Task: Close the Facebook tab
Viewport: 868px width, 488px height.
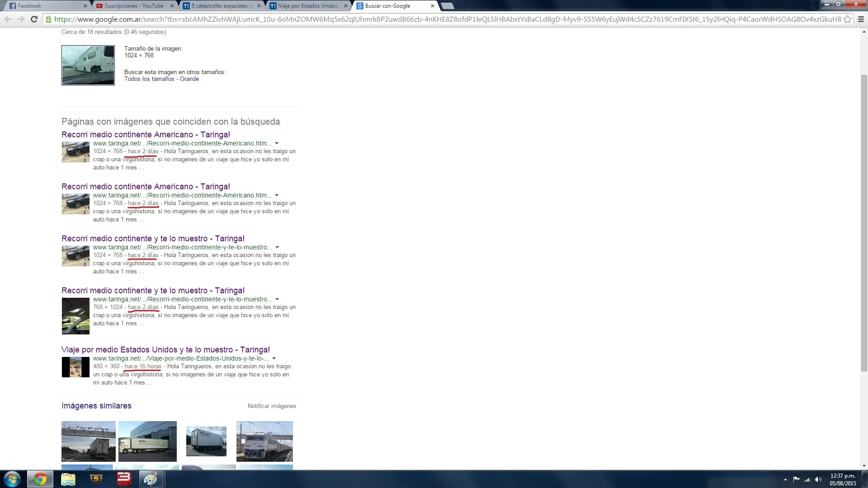Action: [x=85, y=6]
